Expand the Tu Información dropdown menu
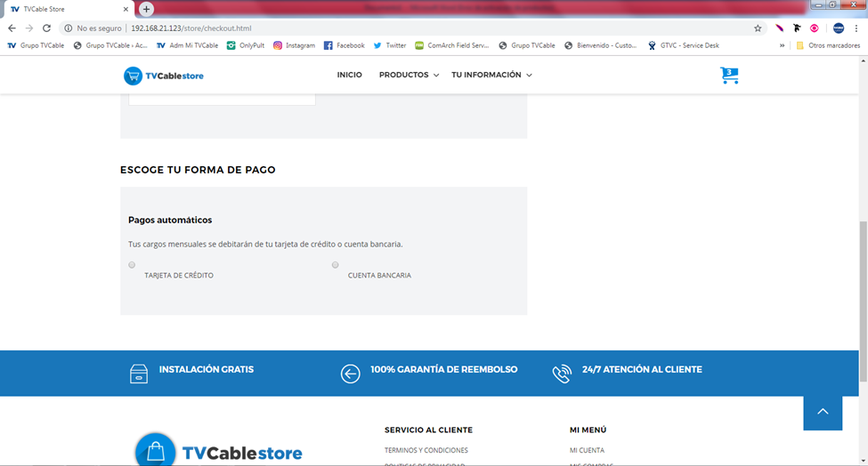The width and height of the screenshot is (868, 466). coord(491,75)
